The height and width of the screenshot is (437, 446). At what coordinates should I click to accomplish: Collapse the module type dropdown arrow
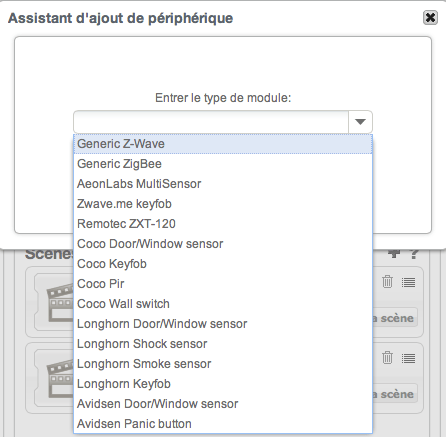pyautogui.click(x=360, y=122)
